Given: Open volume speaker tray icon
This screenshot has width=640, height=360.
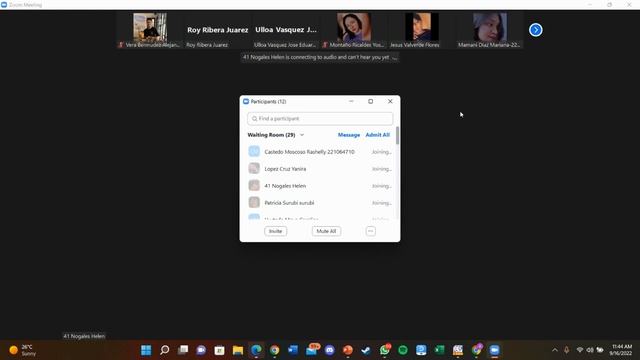Looking at the screenshot, I should click(x=590, y=350).
